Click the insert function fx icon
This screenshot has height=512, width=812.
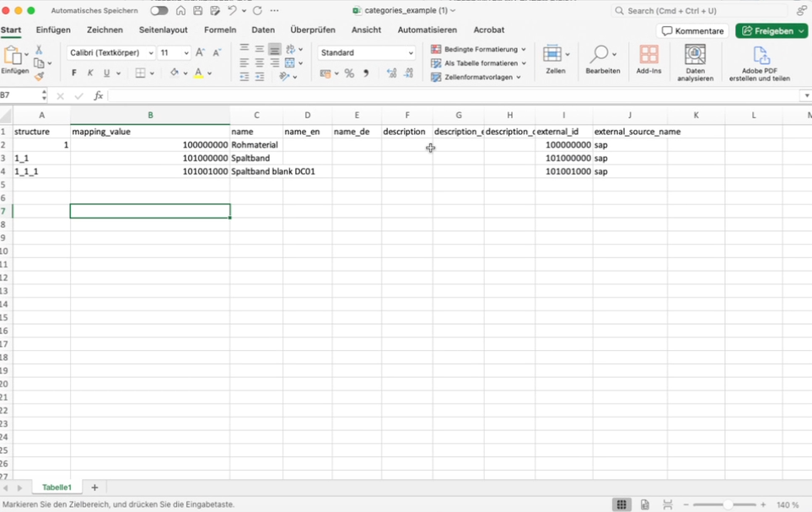99,96
